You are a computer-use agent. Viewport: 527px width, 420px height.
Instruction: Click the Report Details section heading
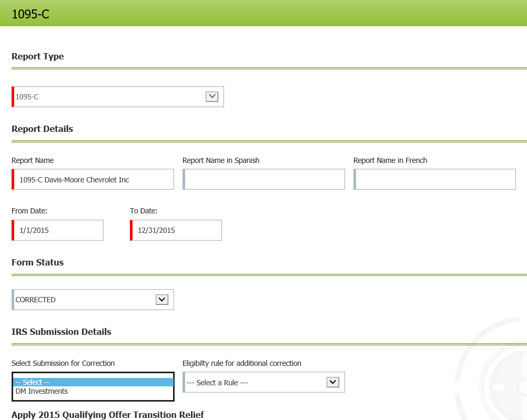click(42, 129)
